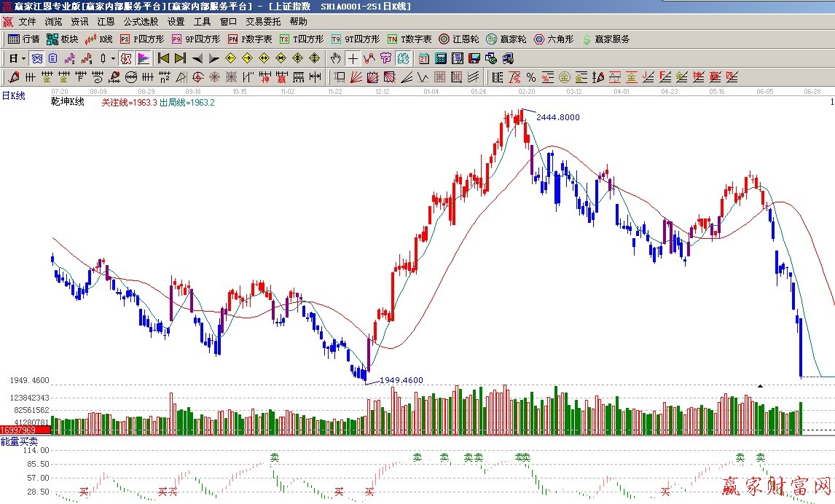The image size is (835, 504).
Task: Select the hand pan tool
Action: pos(335,58)
